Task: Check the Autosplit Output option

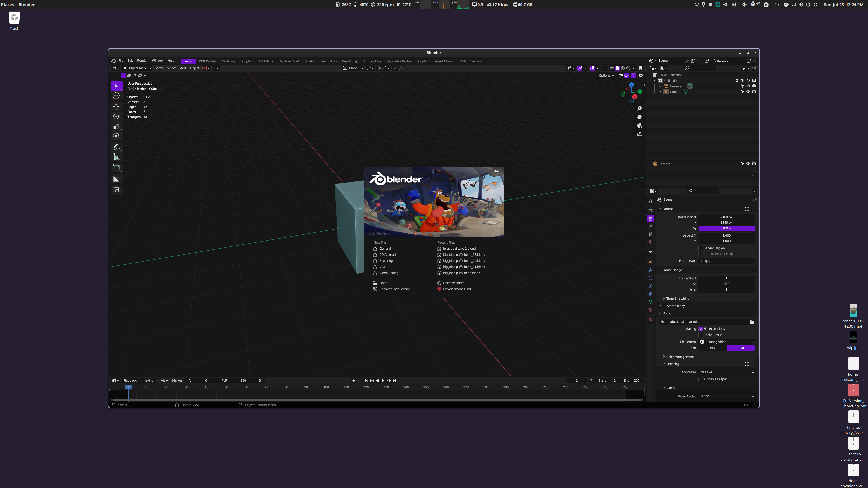Action: [x=701, y=379]
